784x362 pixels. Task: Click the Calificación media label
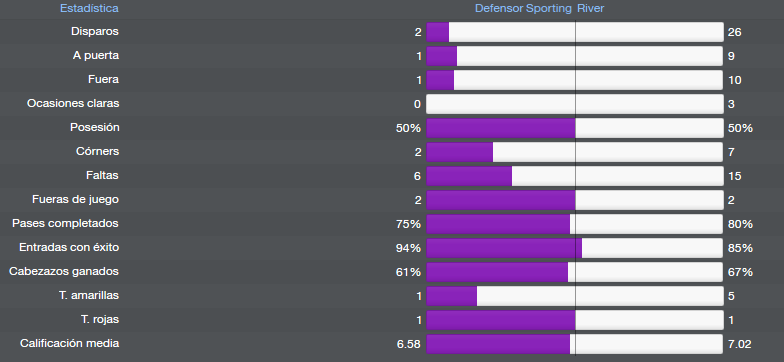pos(70,344)
